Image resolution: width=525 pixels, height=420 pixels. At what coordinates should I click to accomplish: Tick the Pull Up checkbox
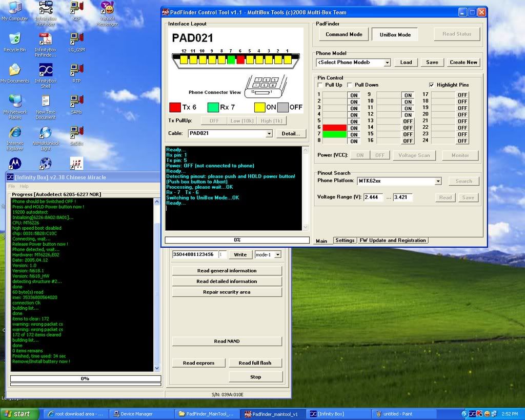click(320, 85)
